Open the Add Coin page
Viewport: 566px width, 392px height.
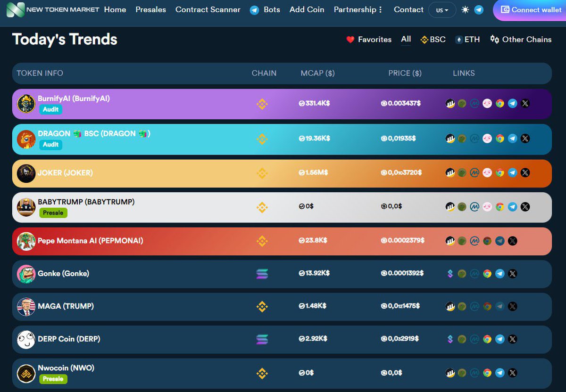(307, 9)
